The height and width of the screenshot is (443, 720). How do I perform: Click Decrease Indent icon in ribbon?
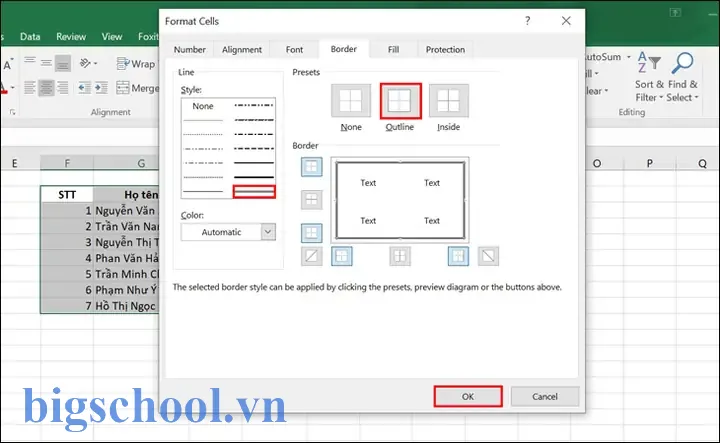(84, 87)
